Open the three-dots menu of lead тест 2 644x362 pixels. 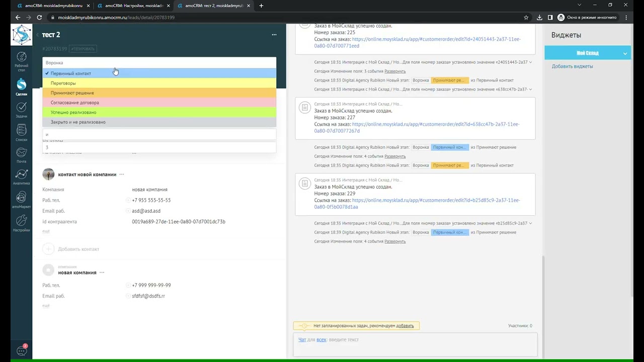point(274,35)
